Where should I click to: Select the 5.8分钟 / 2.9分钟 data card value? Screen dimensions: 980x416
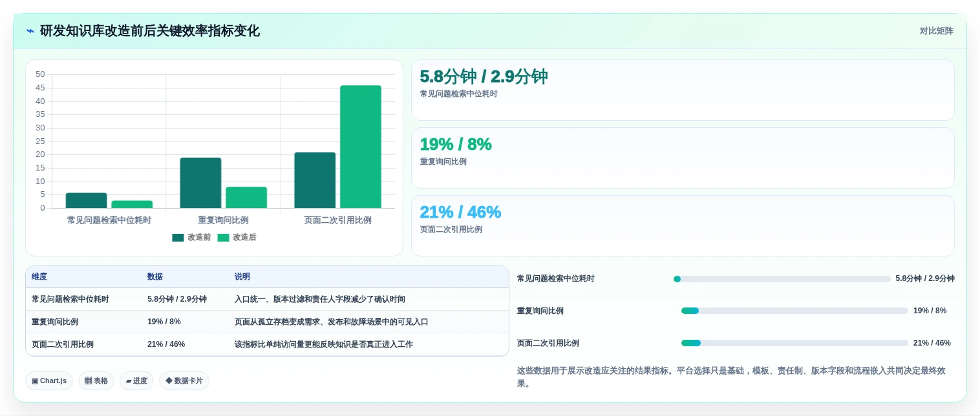pos(484,77)
